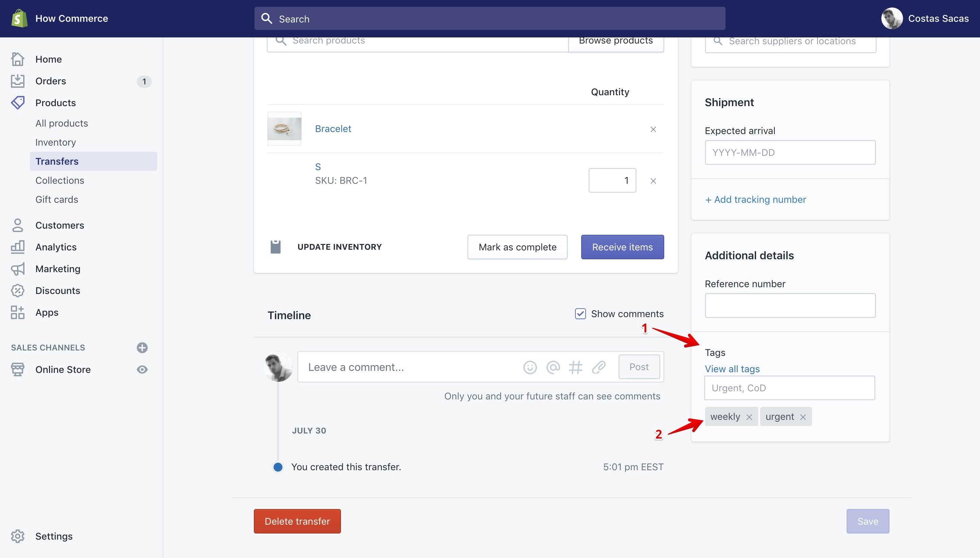Click the product search magnifier icon

[281, 41]
